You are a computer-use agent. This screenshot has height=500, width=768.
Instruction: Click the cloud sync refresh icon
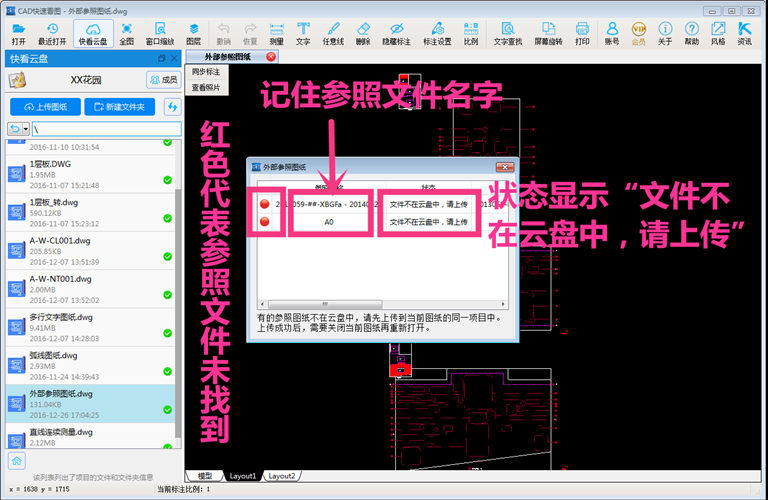(172, 107)
